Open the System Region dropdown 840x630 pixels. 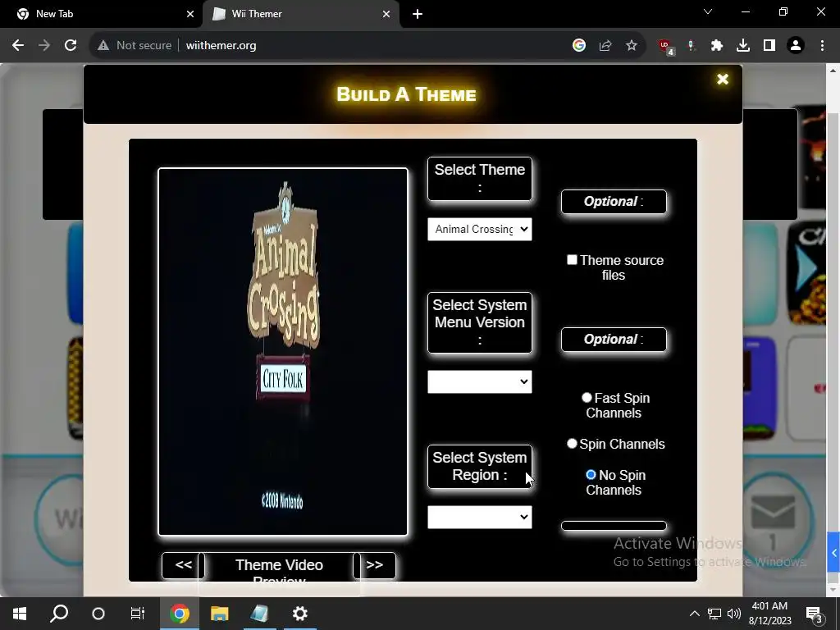(479, 518)
